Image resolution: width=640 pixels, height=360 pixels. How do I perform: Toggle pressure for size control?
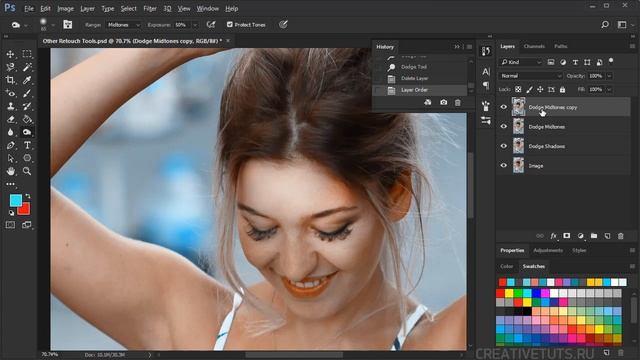pos(283,25)
